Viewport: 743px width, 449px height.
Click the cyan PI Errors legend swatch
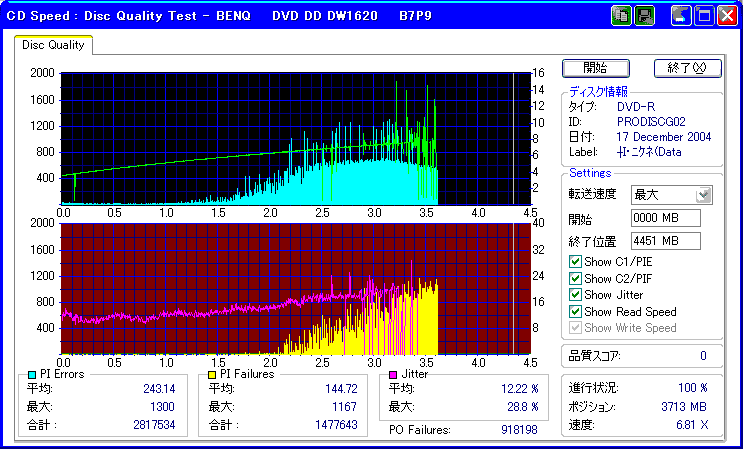point(32,375)
